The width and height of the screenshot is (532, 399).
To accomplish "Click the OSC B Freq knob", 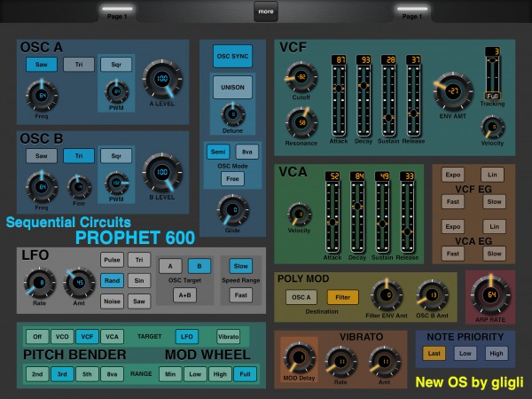I will (x=42, y=187).
